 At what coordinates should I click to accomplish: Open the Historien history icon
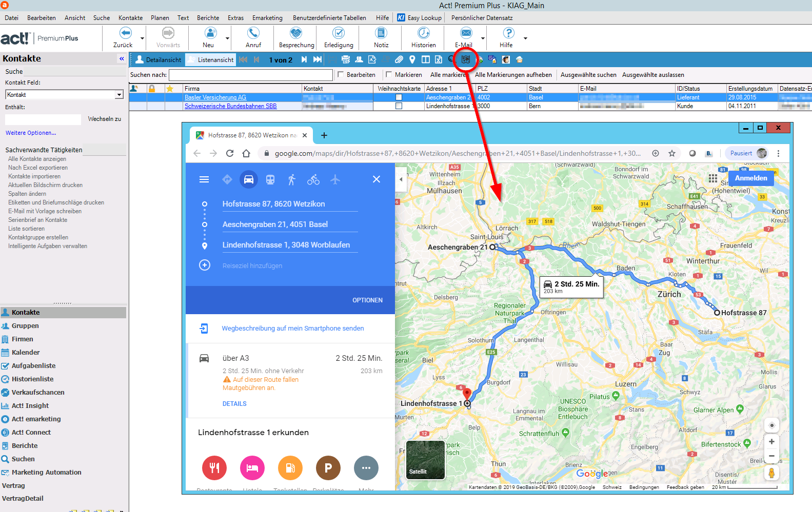424,33
